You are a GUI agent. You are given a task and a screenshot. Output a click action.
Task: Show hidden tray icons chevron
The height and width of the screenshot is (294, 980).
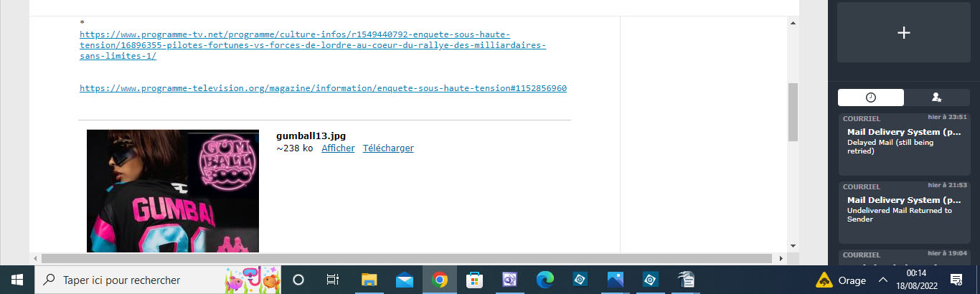[884, 280]
